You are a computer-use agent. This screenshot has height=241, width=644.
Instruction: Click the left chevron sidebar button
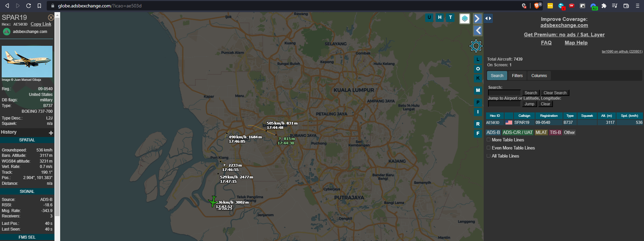point(478,31)
